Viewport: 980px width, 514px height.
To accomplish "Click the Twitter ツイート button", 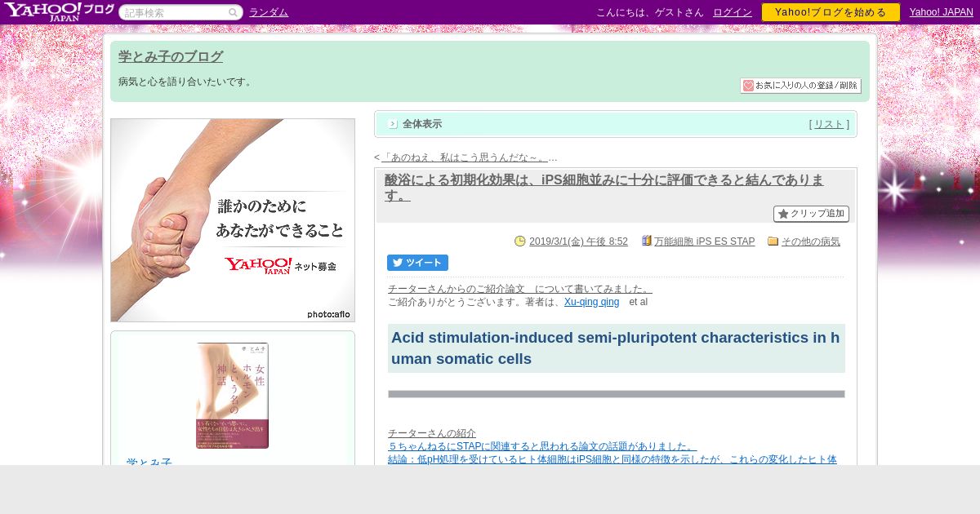I will 417,263.
